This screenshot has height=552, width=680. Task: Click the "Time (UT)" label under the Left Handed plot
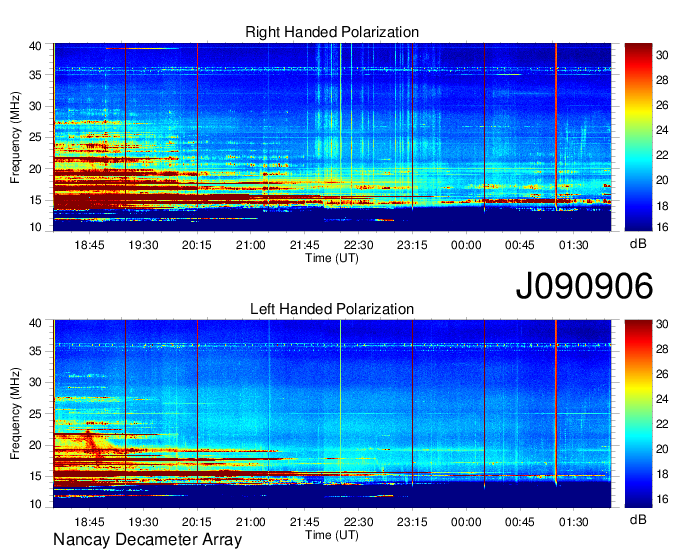point(332,535)
